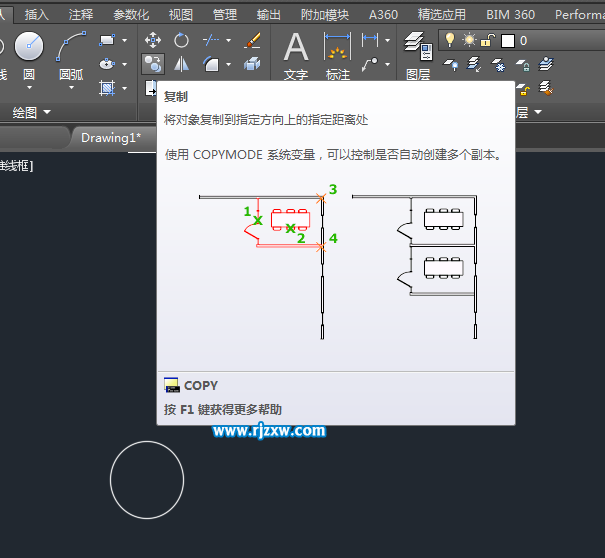605x558 pixels.
Task: Click the Layer Isolate icon
Action: click(474, 64)
